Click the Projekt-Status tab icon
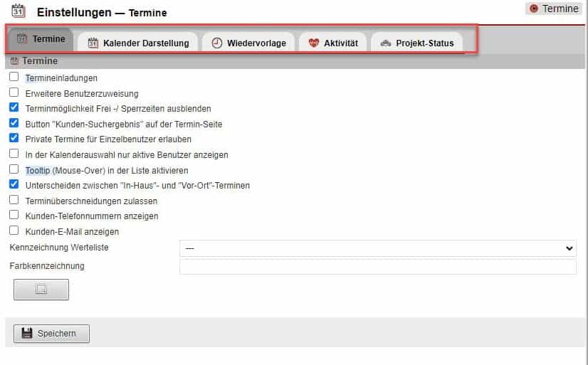Image resolution: width=588 pixels, height=365 pixels. [x=385, y=43]
